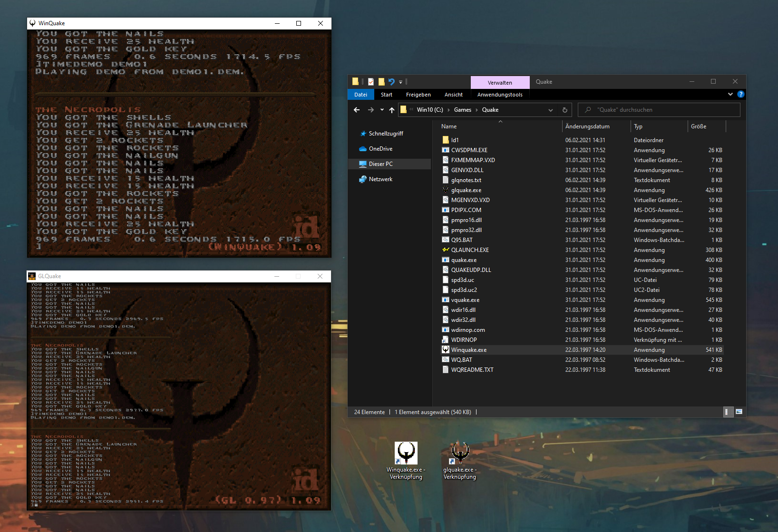
Task: Select the WDIRNOP shortcut icon
Action: point(446,340)
